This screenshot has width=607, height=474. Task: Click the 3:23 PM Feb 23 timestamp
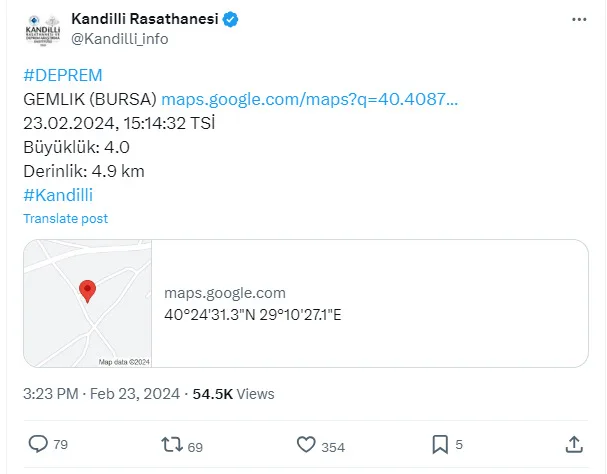click(x=101, y=394)
